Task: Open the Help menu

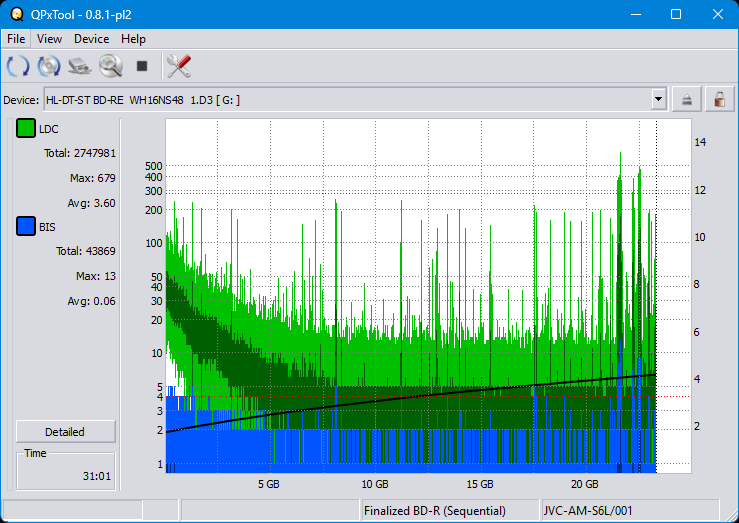Action: tap(133, 39)
